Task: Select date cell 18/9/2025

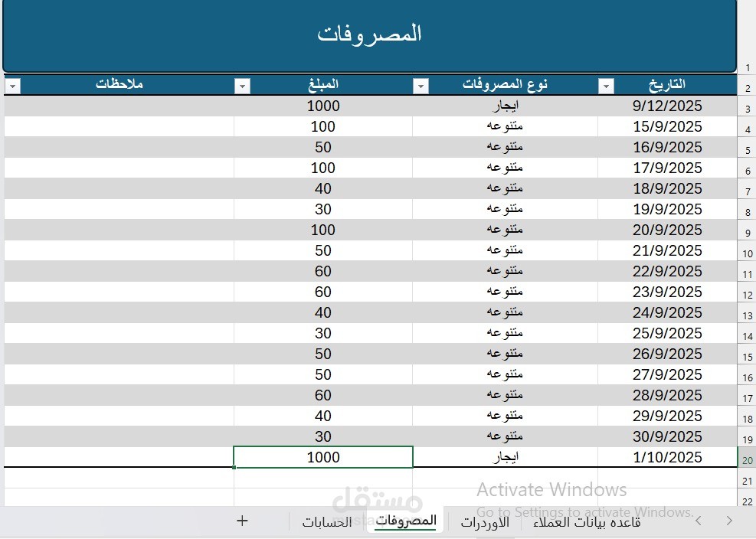Action: pyautogui.click(x=667, y=188)
